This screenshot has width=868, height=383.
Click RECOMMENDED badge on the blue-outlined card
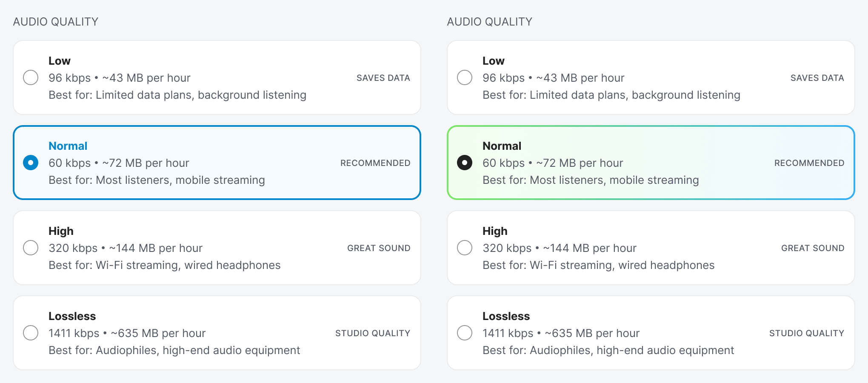[375, 163]
